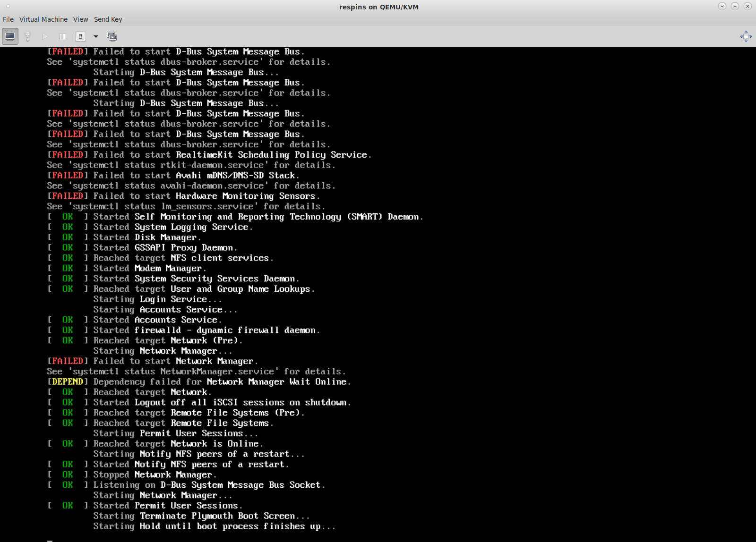The height and width of the screenshot is (542, 756).
Task: Click 'Reached target Network (Pre).' line
Action: [168, 341]
